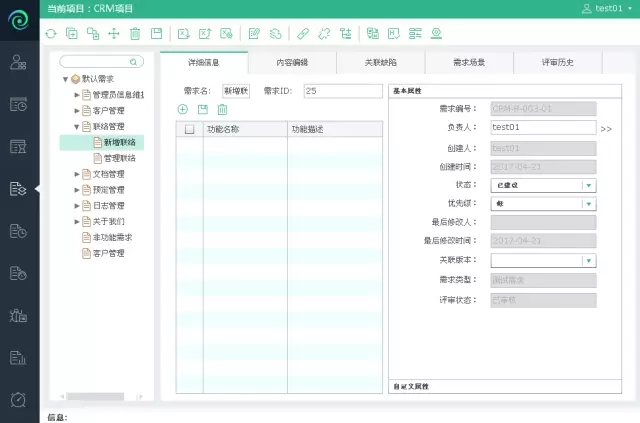Viewport: 640px width, 423px height.
Task: Open the building-like sidebar module icon
Action: (x=18, y=315)
